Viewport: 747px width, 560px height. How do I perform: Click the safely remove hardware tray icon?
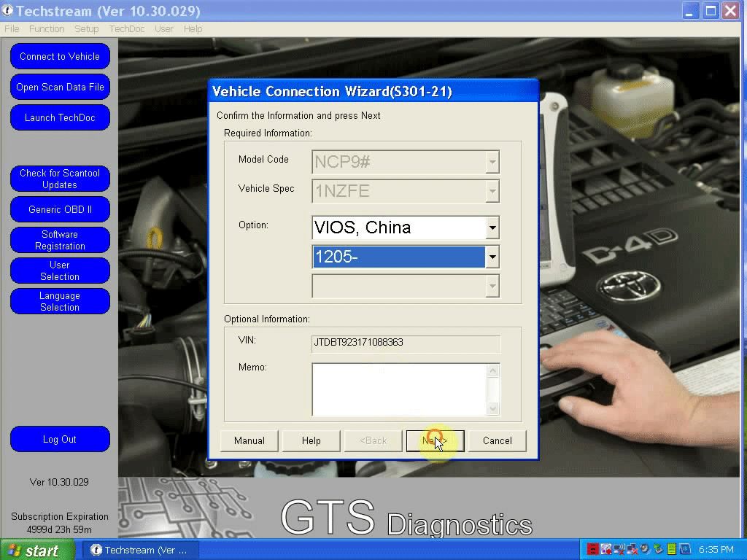659,549
